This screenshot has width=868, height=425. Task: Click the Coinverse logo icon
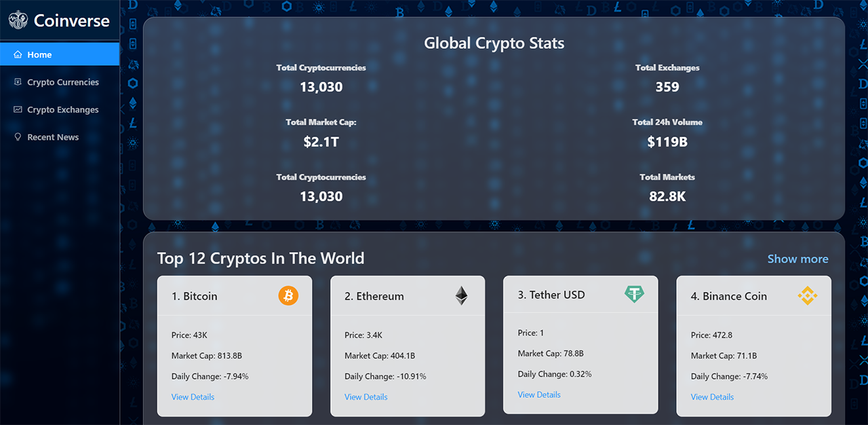18,20
